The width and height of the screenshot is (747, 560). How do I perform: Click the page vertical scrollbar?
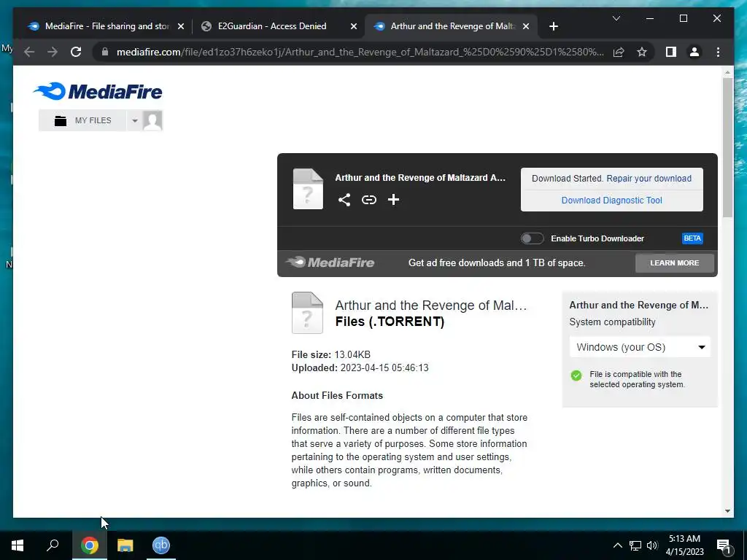click(x=727, y=147)
